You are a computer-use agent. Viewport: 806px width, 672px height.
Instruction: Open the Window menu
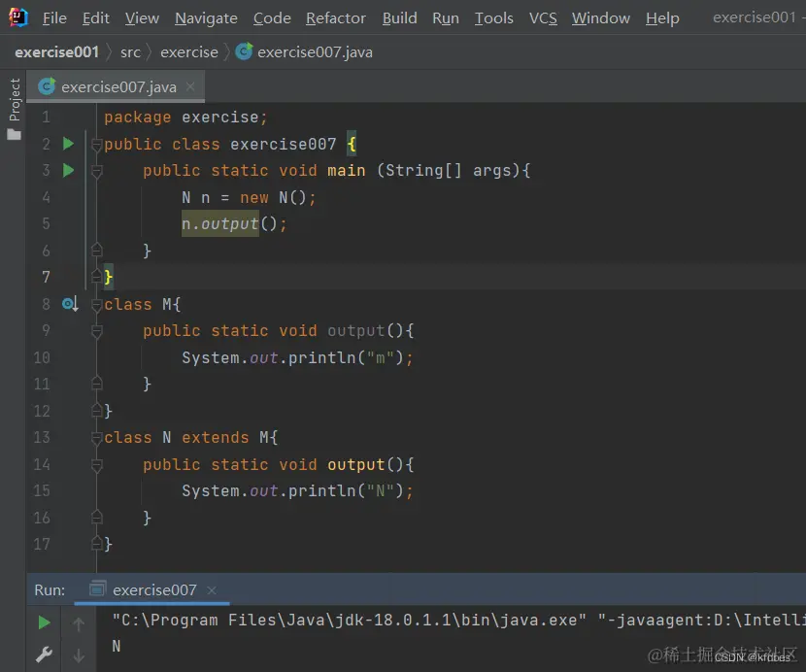(601, 18)
